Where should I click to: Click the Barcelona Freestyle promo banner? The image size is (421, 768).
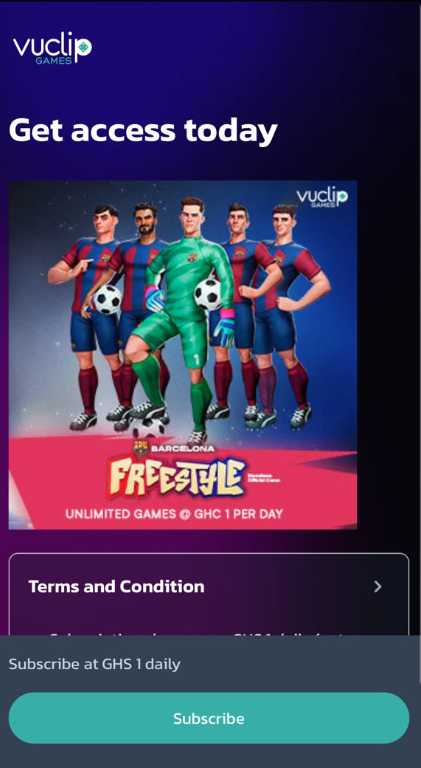(183, 355)
